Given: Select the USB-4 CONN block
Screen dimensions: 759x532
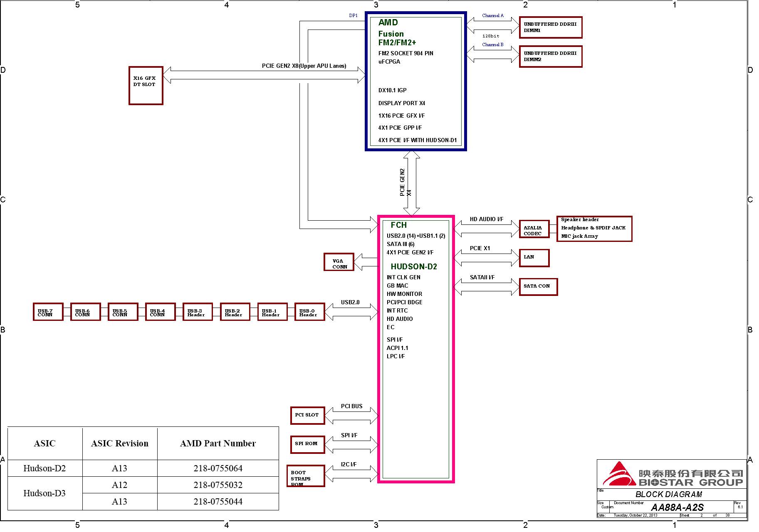Looking at the screenshot, I should click(160, 312).
